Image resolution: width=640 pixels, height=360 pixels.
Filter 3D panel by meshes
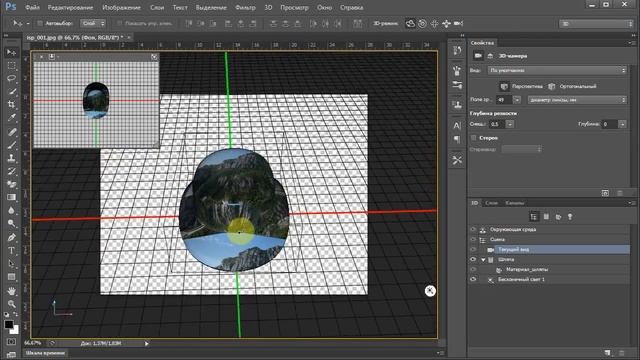[546, 217]
